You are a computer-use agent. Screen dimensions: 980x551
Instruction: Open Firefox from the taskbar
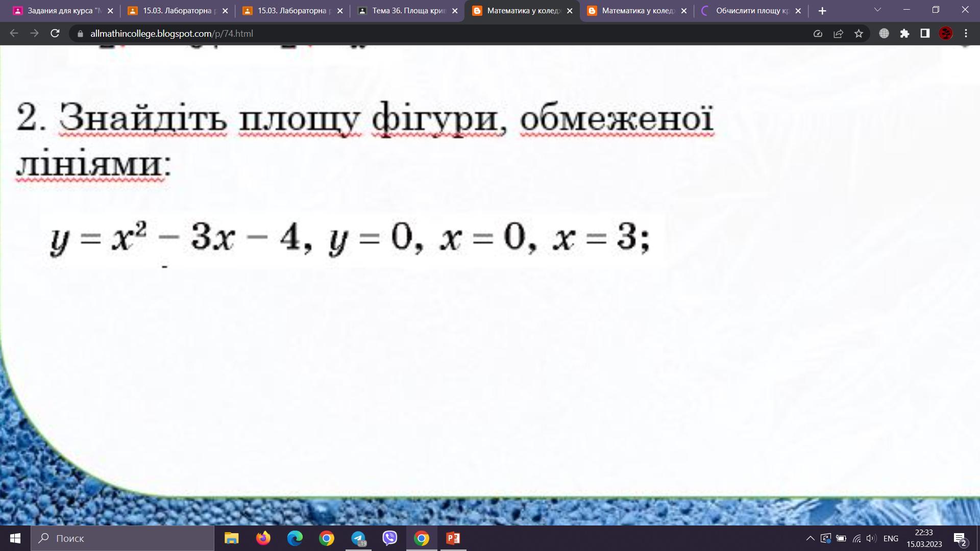pyautogui.click(x=263, y=538)
